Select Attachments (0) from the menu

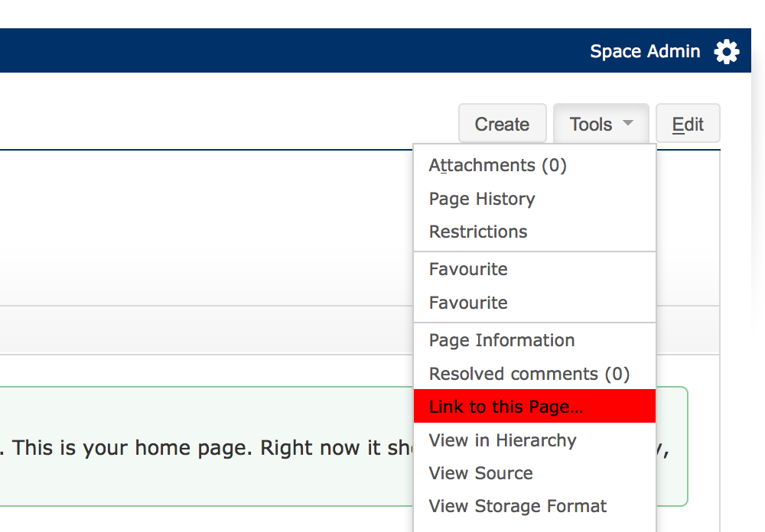pyautogui.click(x=497, y=166)
